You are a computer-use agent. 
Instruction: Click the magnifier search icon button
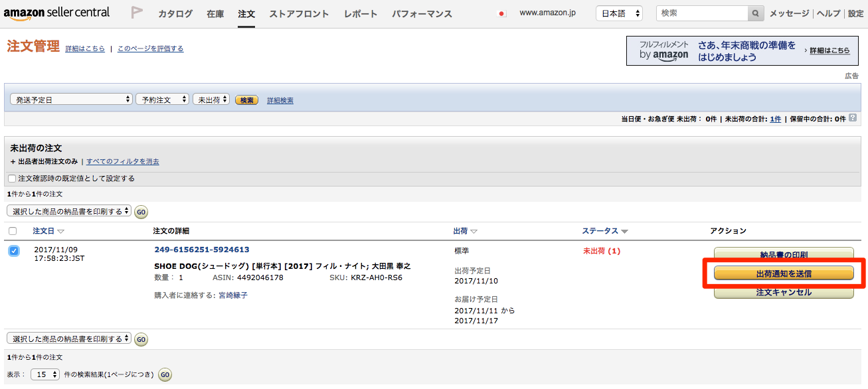[756, 13]
